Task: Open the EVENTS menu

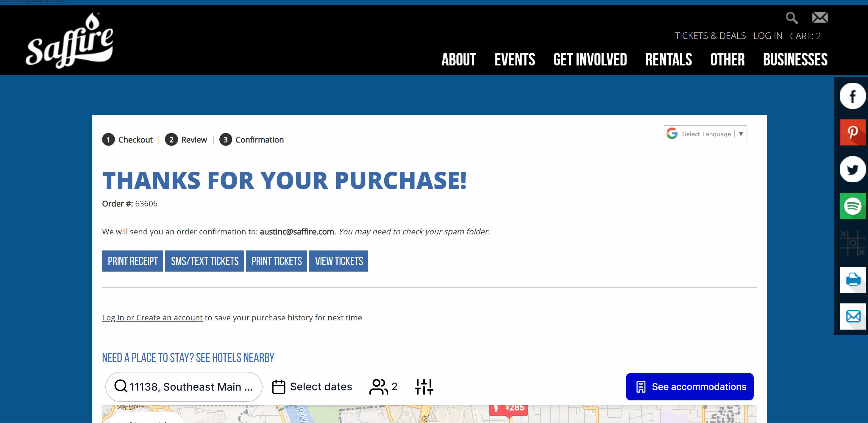Action: pyautogui.click(x=514, y=59)
